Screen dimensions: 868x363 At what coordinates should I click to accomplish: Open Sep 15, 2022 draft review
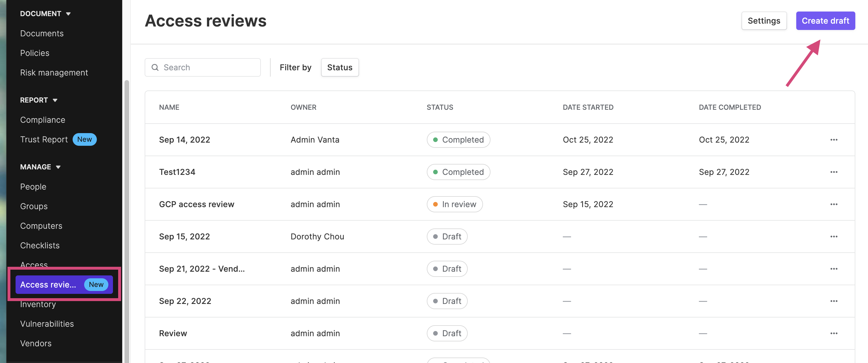[x=184, y=237]
